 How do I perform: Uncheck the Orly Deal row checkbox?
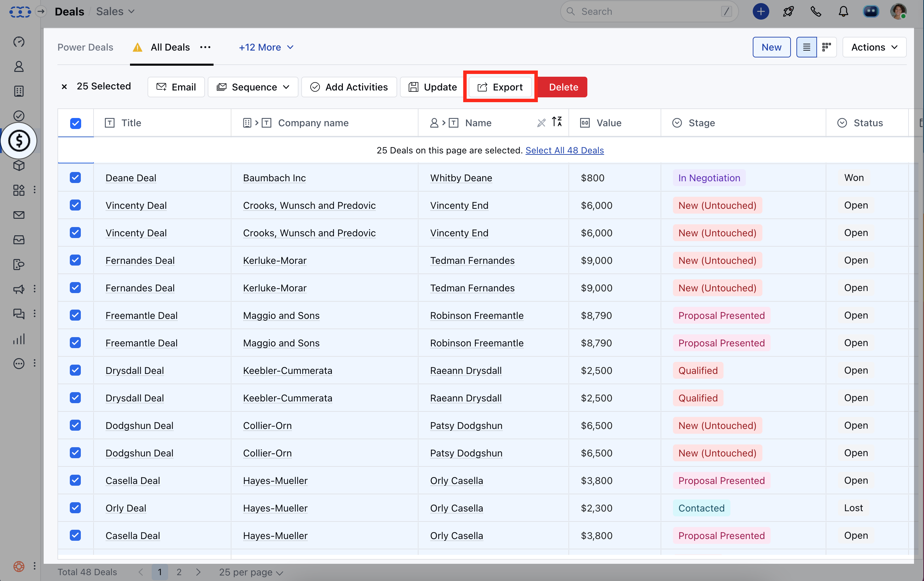pos(76,508)
